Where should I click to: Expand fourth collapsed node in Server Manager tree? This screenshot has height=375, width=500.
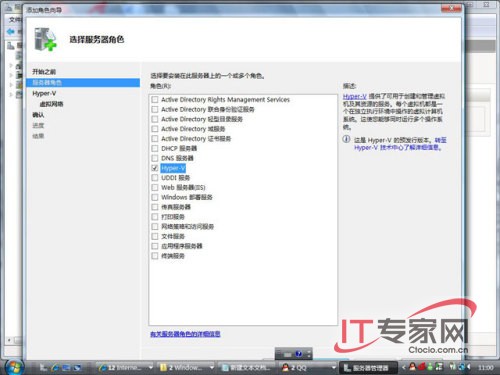(x=11, y=95)
